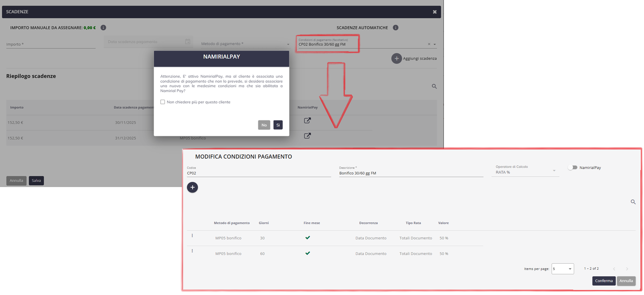Open NamirialPay link for 30/11/2025 row
644x295 pixels.
coord(307,121)
